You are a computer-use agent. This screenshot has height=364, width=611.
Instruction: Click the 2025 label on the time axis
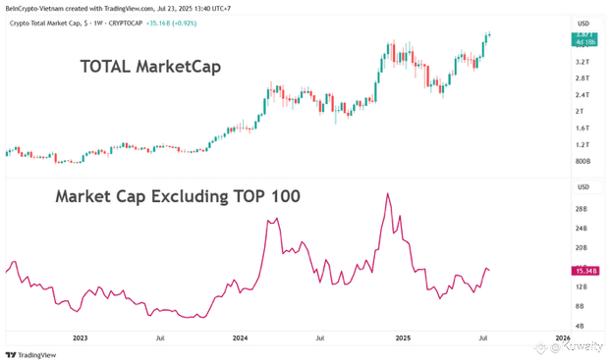click(x=403, y=338)
